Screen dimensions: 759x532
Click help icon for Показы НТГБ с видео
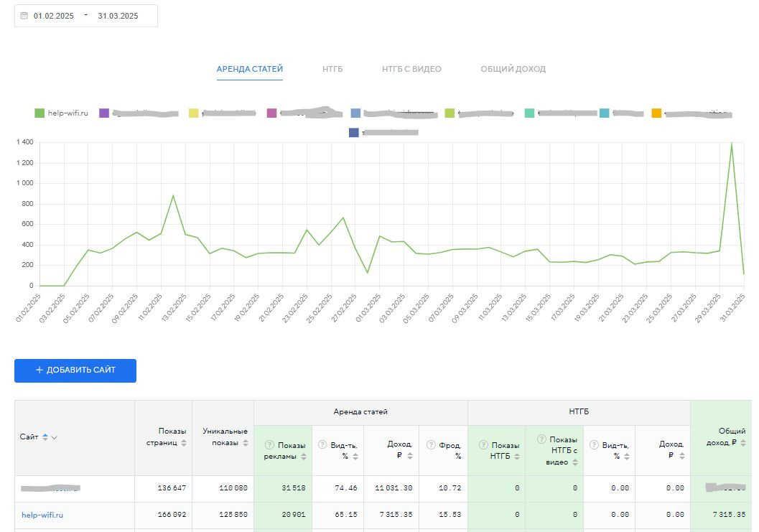(541, 439)
